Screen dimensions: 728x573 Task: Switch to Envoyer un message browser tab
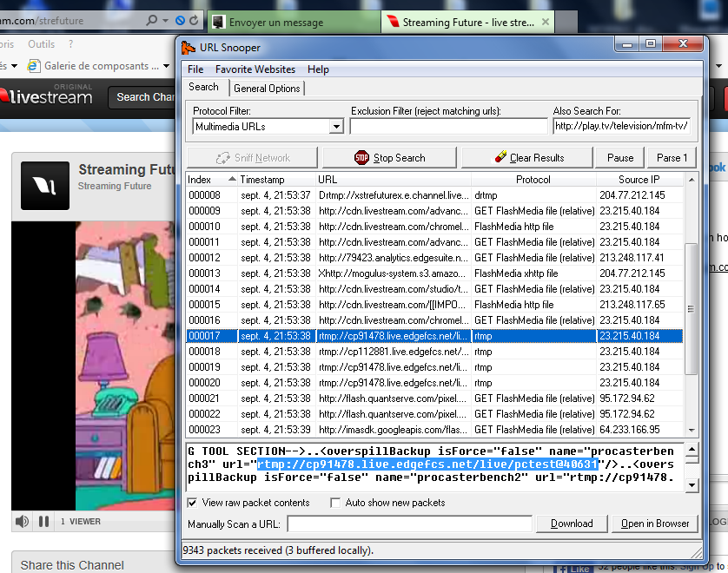294,22
